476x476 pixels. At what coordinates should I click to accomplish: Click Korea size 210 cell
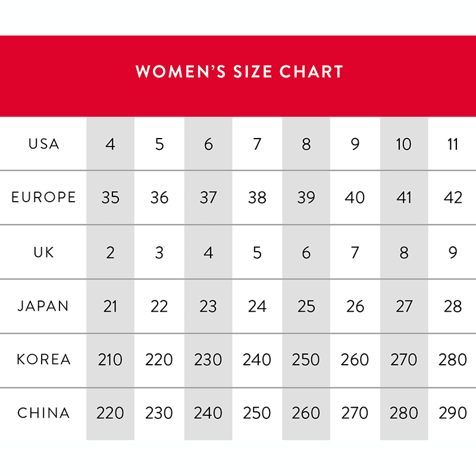click(x=110, y=359)
